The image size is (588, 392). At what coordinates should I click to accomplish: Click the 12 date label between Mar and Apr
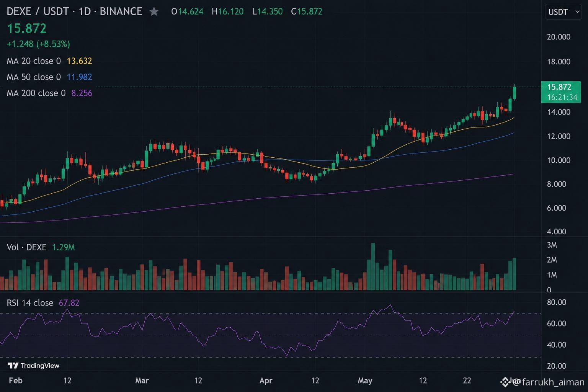coord(198,381)
